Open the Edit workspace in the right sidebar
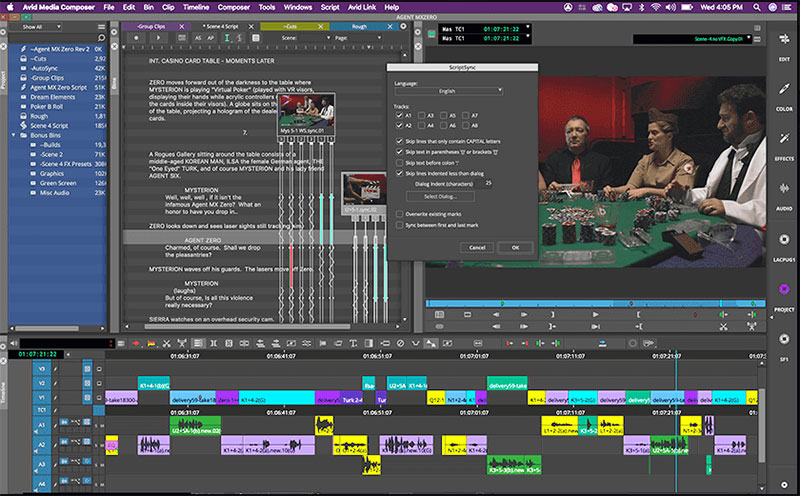This screenshot has width=800, height=496. [x=784, y=40]
